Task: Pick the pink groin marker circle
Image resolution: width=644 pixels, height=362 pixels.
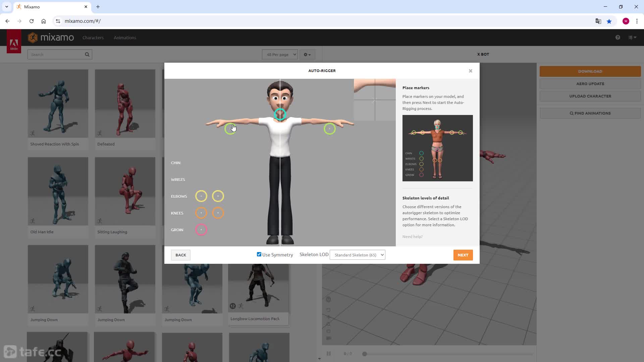Action: 201,230
